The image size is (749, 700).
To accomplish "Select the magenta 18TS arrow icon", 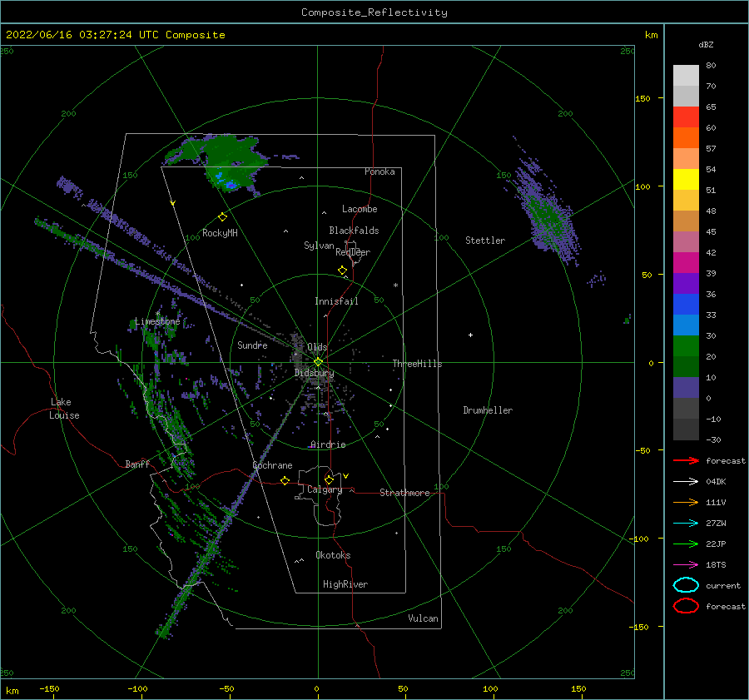I will point(686,564).
